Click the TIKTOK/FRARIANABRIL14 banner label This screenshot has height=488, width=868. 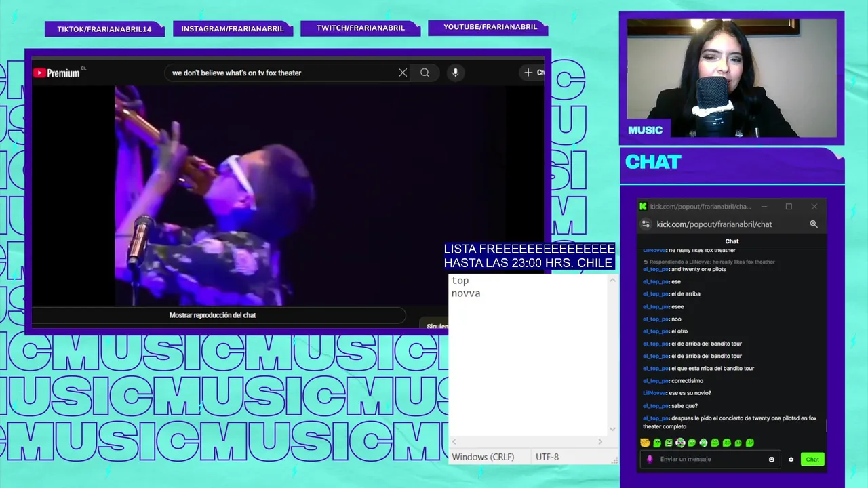[x=104, y=29]
